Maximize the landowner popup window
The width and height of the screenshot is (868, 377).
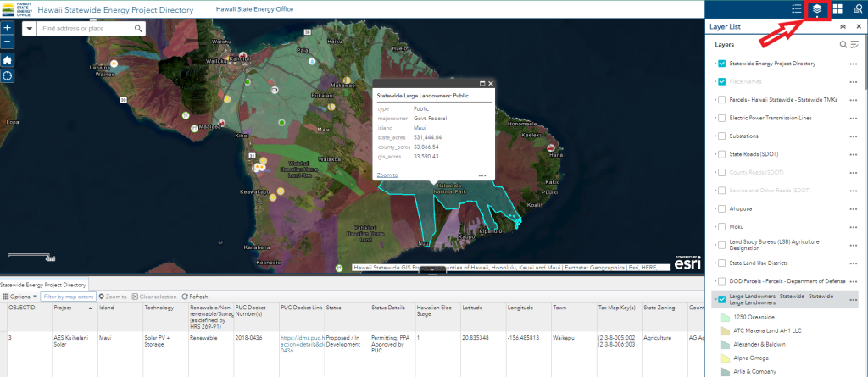click(482, 84)
